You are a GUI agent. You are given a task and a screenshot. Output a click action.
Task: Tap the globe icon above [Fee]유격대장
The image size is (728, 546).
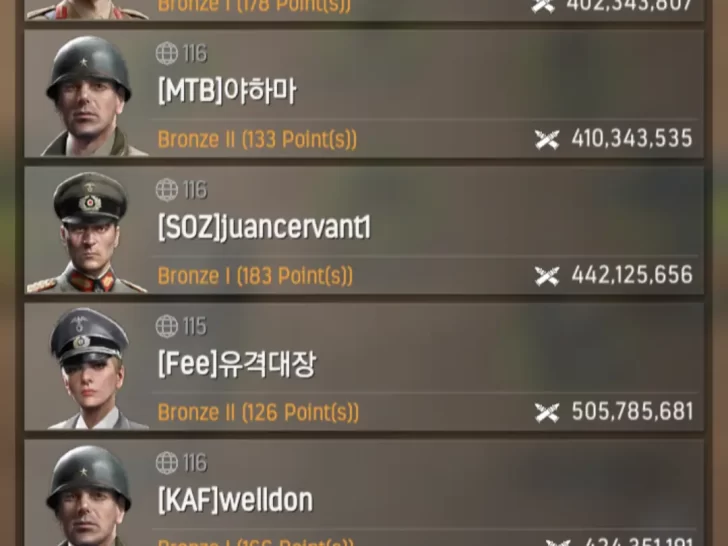pyautogui.click(x=167, y=326)
